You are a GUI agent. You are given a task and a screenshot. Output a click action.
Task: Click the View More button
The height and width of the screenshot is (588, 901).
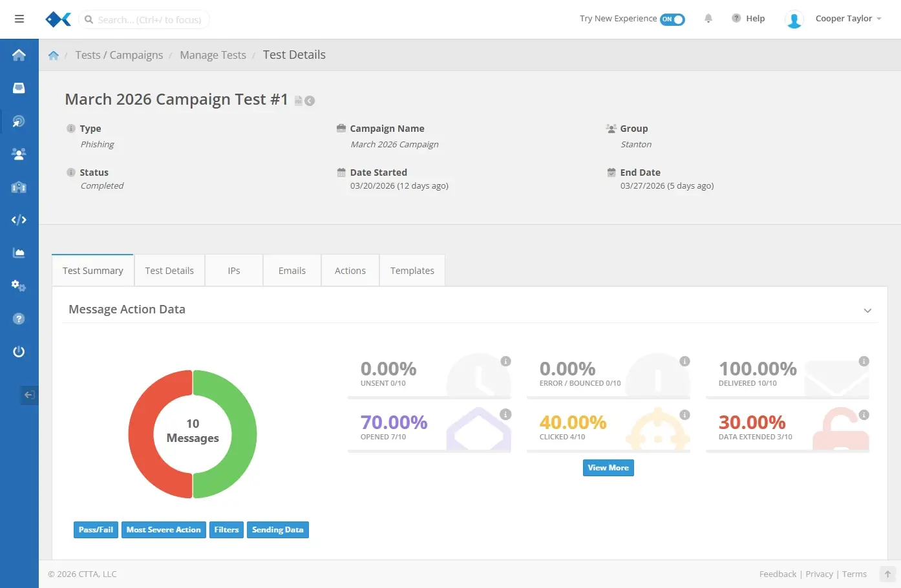pyautogui.click(x=608, y=468)
